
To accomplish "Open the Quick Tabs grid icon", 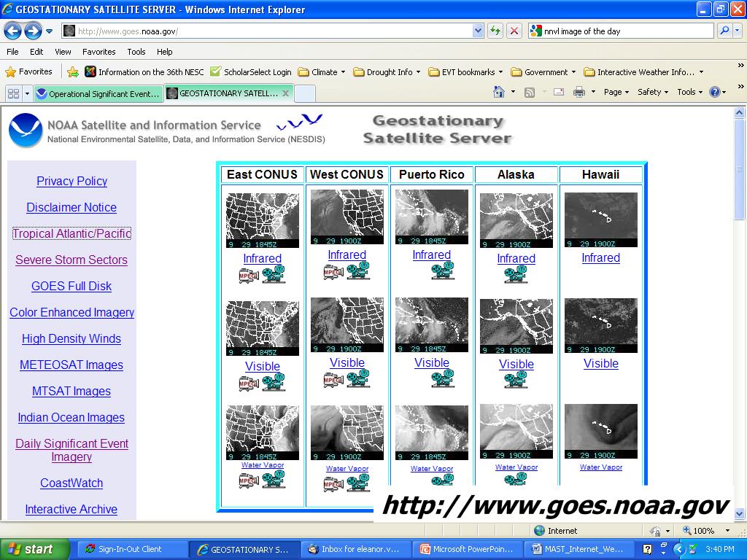I will coord(14,93).
